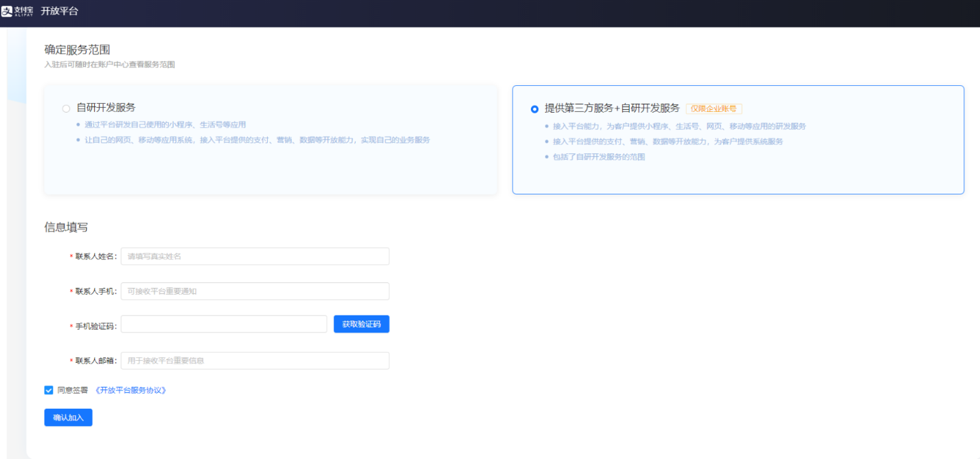Screen dimensions: 980x459
Task: Submit with the 确认加入 button
Action: coord(68,418)
